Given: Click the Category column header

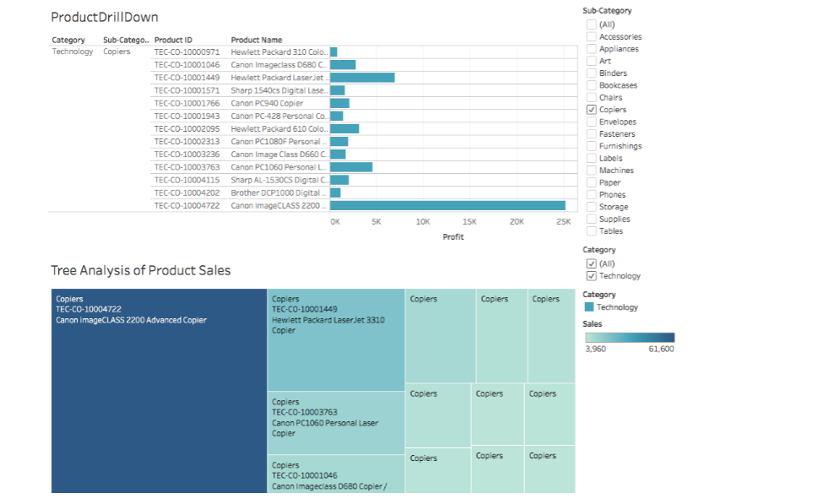Looking at the screenshot, I should coord(68,40).
